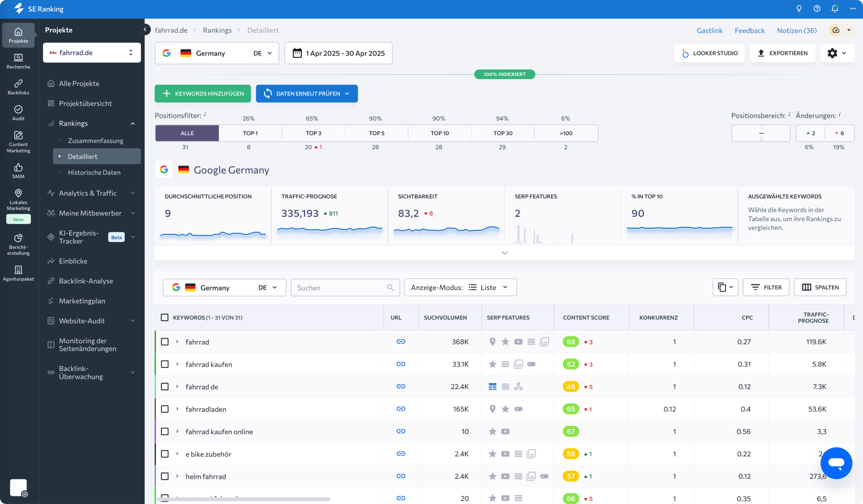Collapse the Rankings menu section
The height and width of the screenshot is (504, 863).
click(x=133, y=124)
